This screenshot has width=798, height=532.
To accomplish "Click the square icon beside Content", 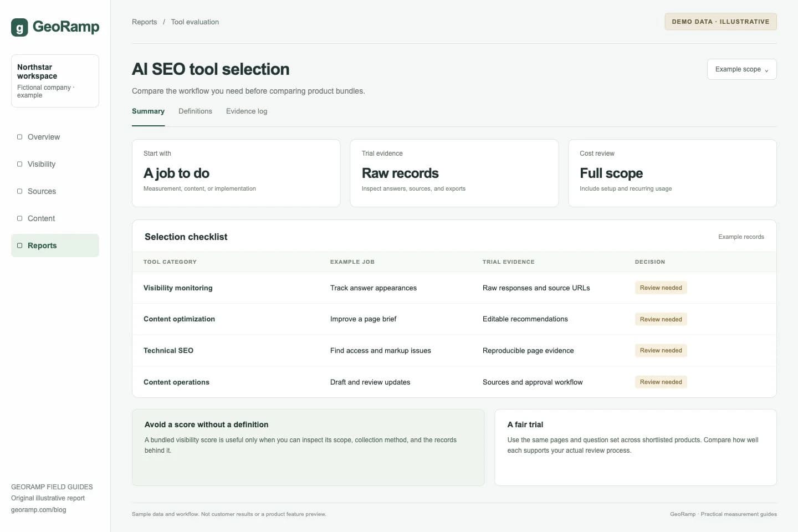I will coord(20,218).
